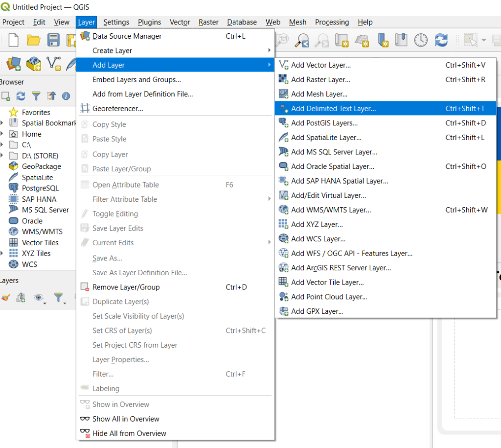Click the New Project toolbar icon
Viewport: 501px width, 448px height.
[14, 40]
